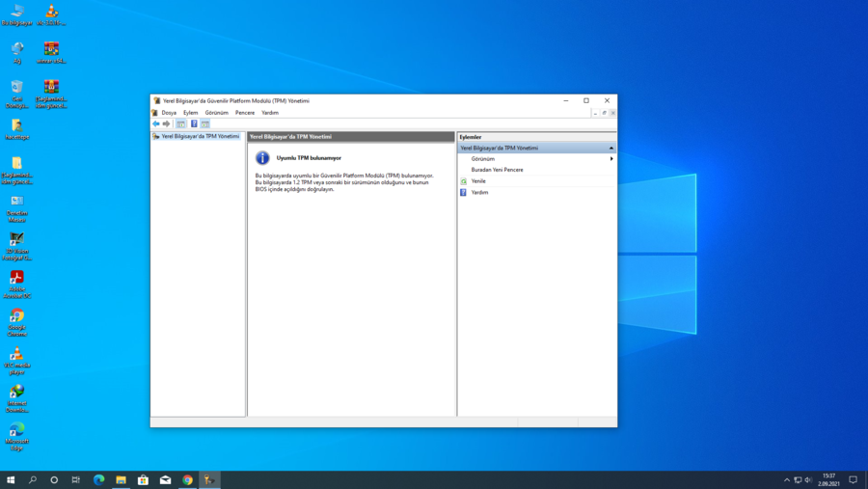Toggle the console tree pane toolbar icon
The width and height of the screenshot is (868, 489).
[x=180, y=124]
